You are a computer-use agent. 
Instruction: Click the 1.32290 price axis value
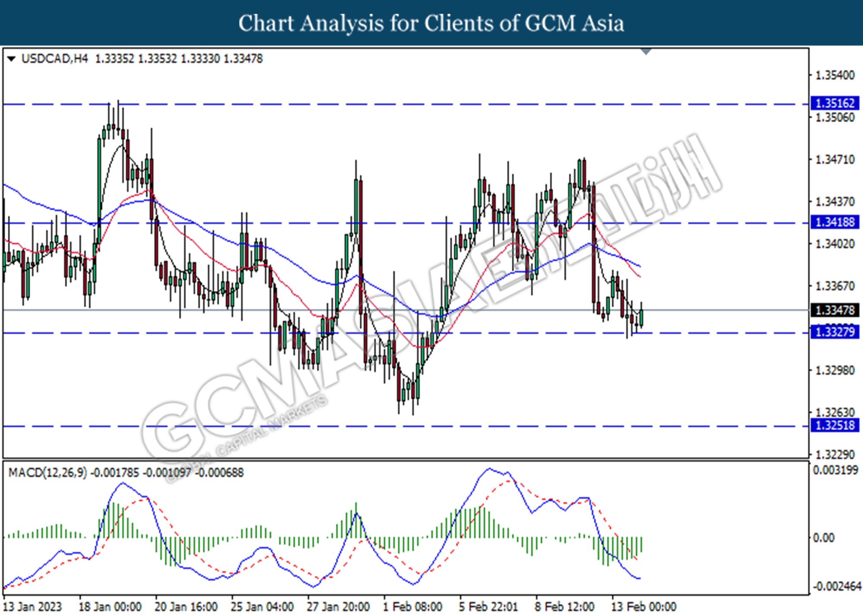click(x=835, y=455)
